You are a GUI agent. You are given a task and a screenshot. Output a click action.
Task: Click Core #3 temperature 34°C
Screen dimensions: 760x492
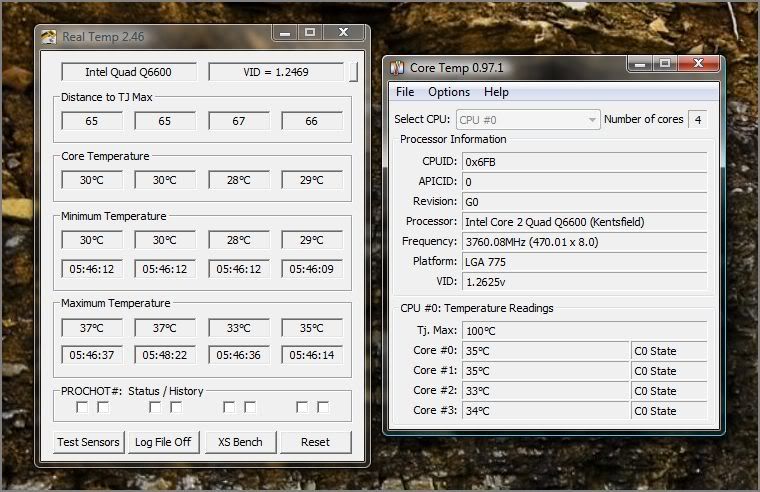(545, 411)
